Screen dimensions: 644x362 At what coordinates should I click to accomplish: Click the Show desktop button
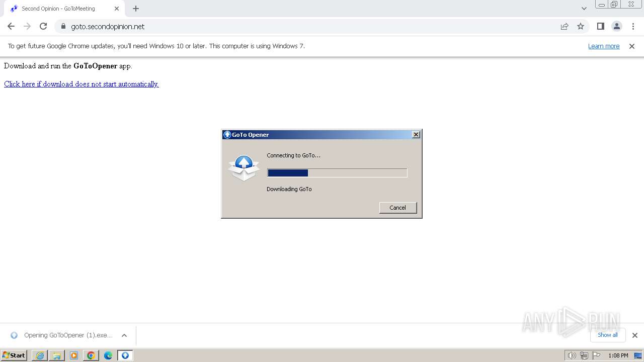click(x=638, y=355)
